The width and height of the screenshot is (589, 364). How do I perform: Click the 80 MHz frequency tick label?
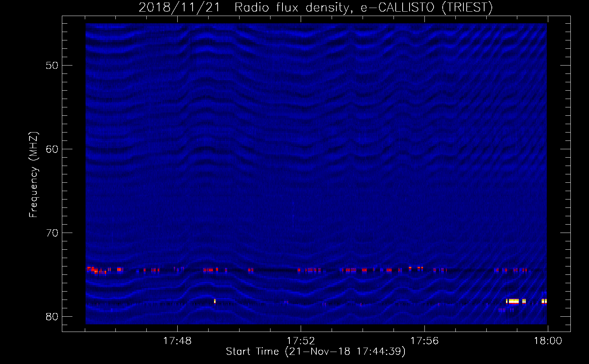pos(52,317)
